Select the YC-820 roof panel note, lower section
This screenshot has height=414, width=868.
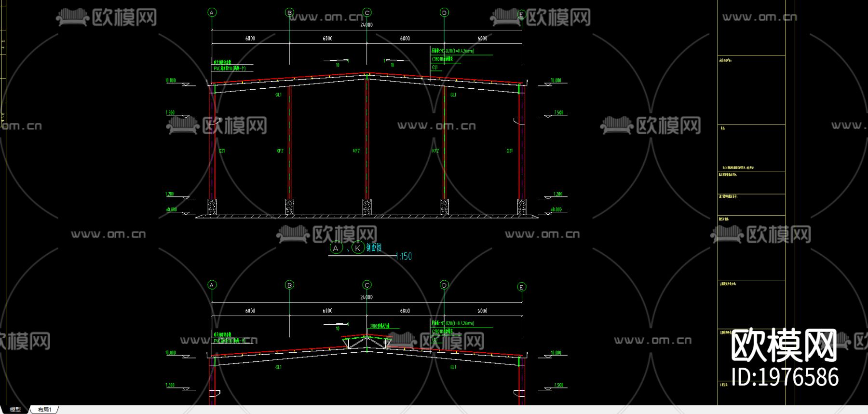(453, 323)
